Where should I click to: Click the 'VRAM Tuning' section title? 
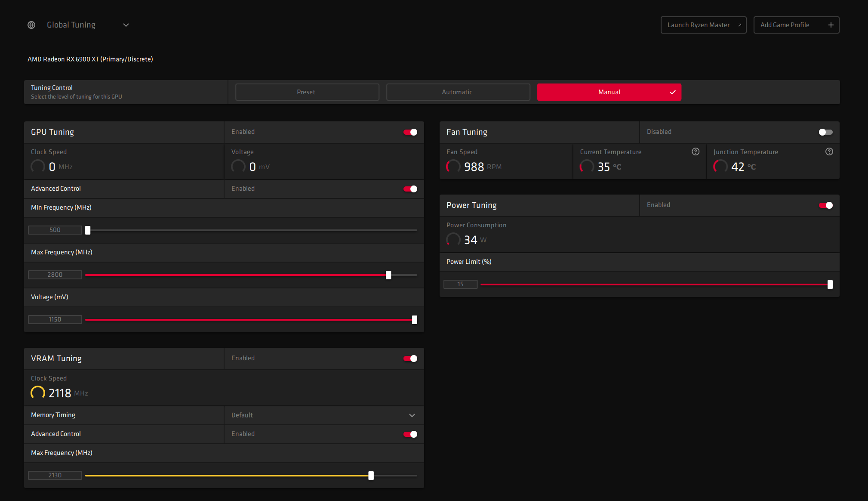click(x=56, y=359)
